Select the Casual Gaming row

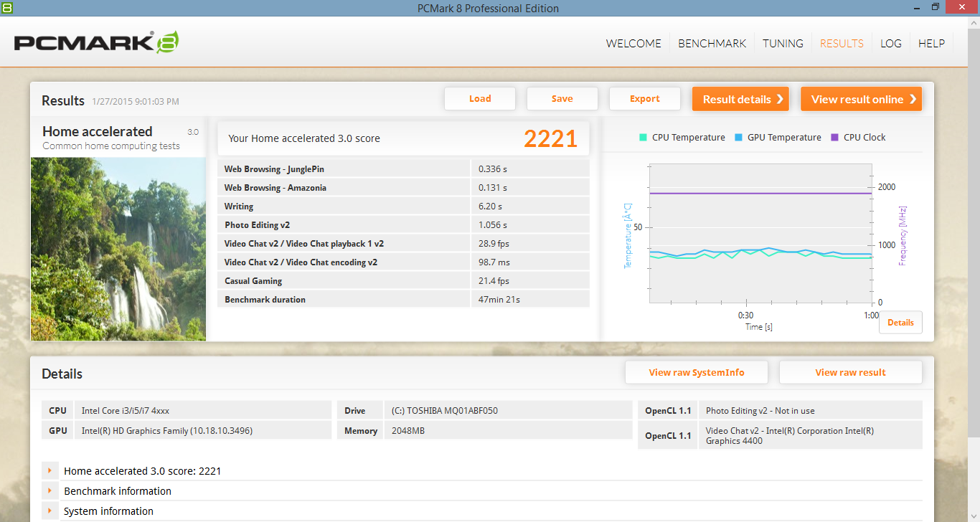click(x=403, y=281)
